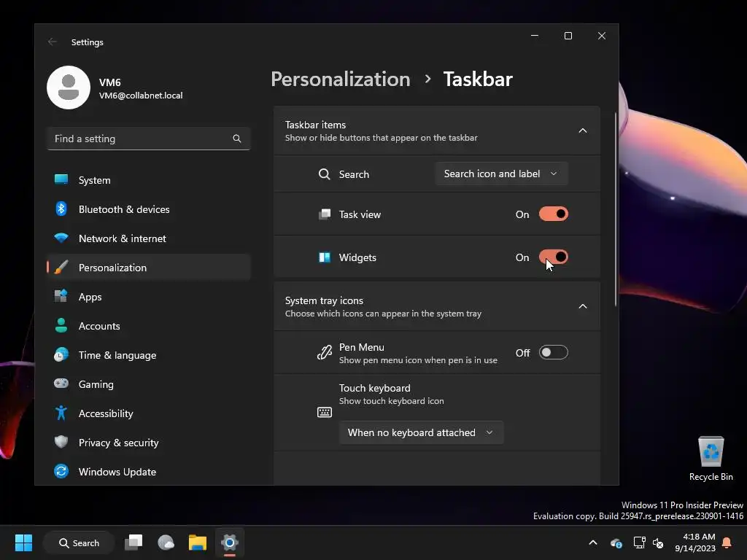The image size is (747, 560).
Task: Open File Explorer from the taskbar
Action: pos(197,542)
